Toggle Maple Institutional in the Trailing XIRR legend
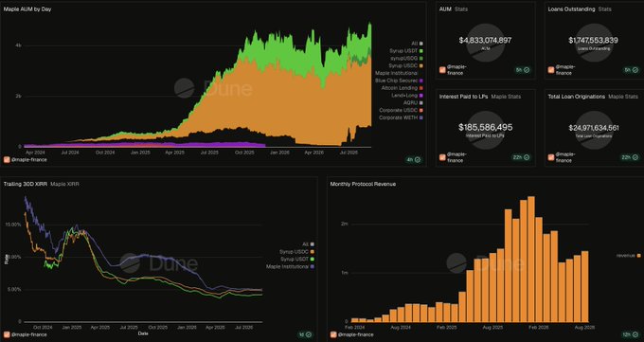The height and width of the screenshot is (342, 644). [291, 266]
